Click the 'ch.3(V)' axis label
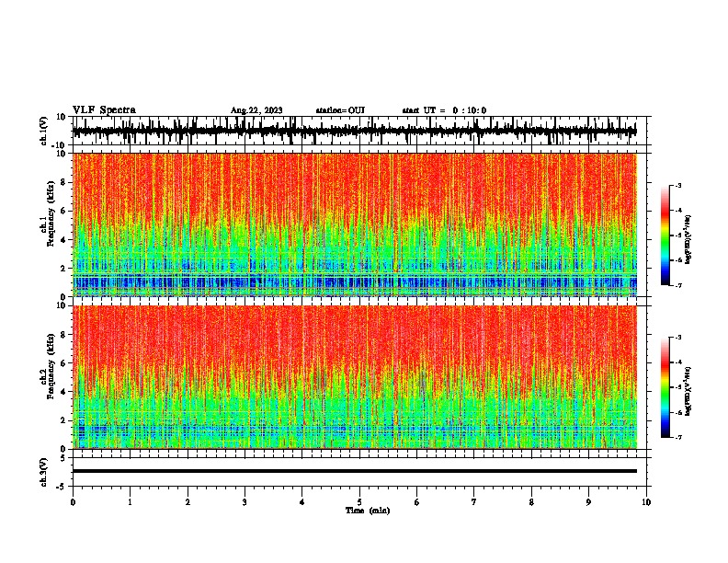The height and width of the screenshot is (563, 728). (x=44, y=472)
